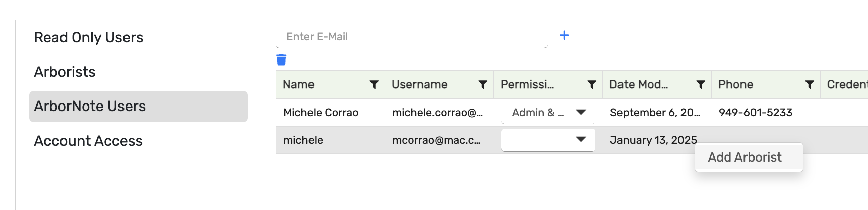The height and width of the screenshot is (210, 868).
Task: Sort by the Name column header
Action: [298, 85]
